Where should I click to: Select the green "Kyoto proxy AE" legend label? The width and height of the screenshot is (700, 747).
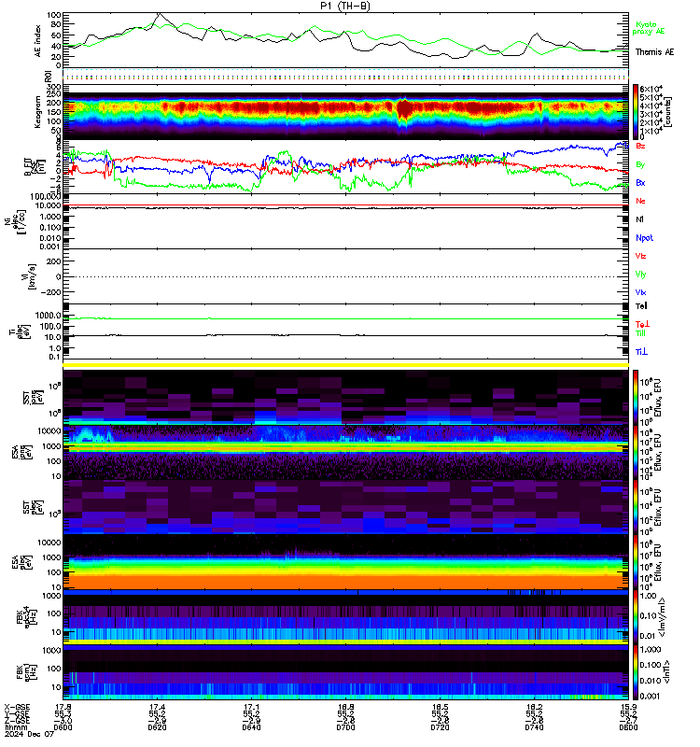coord(648,28)
